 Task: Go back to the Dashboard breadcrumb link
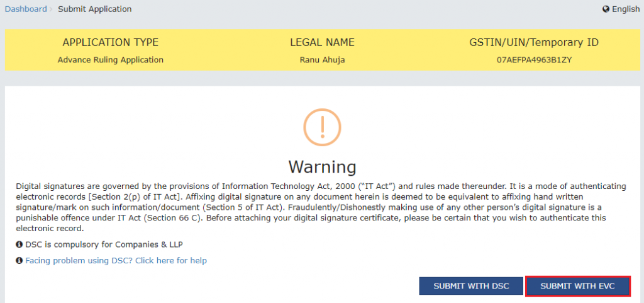(26, 9)
